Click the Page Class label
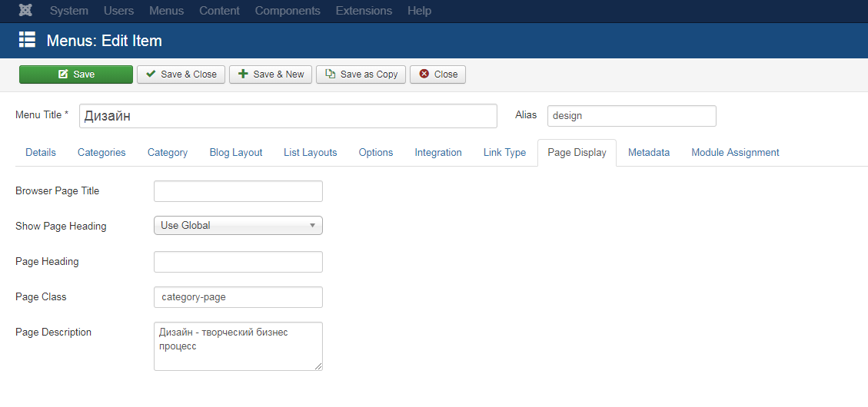This screenshot has height=407, width=868. pyautogui.click(x=41, y=297)
